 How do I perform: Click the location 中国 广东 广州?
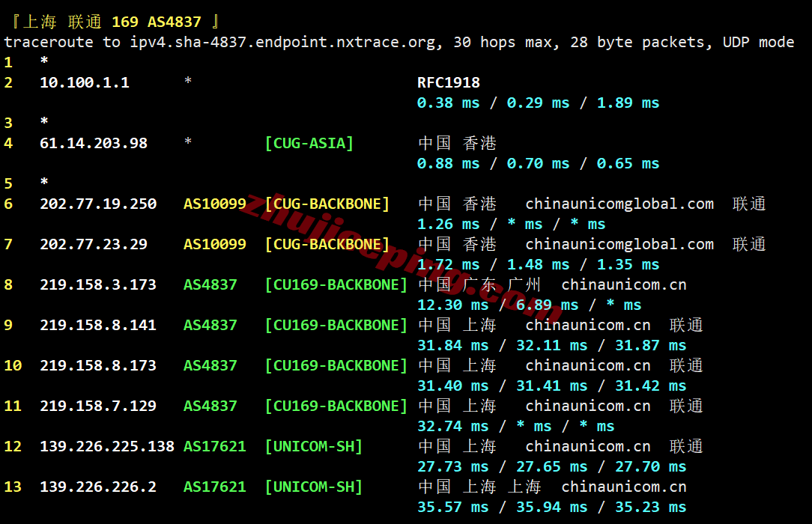pyautogui.click(x=479, y=284)
